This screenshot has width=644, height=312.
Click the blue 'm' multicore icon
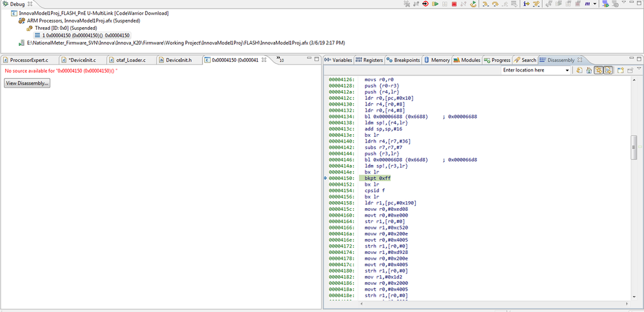[587, 4]
